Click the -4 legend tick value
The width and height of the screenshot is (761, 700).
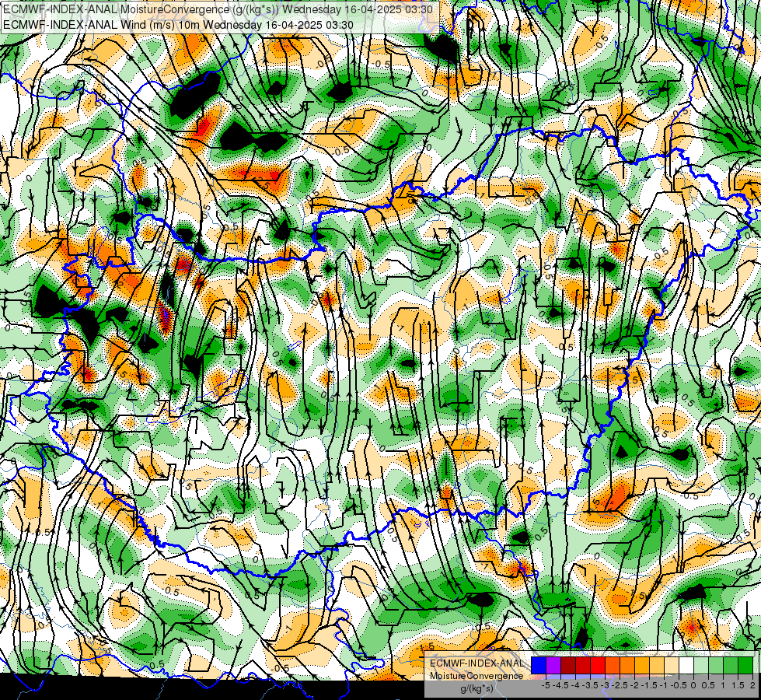click(x=575, y=685)
